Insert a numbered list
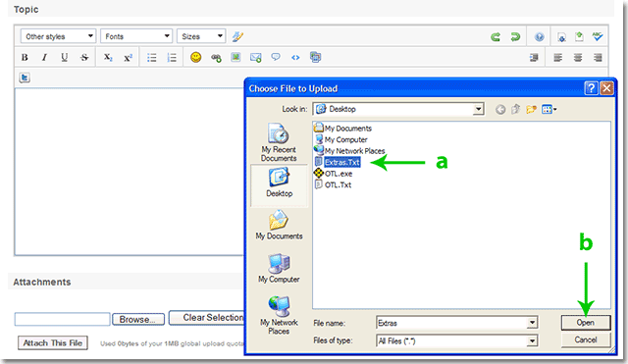Image resolution: width=628 pixels, height=364 pixels. [172, 57]
